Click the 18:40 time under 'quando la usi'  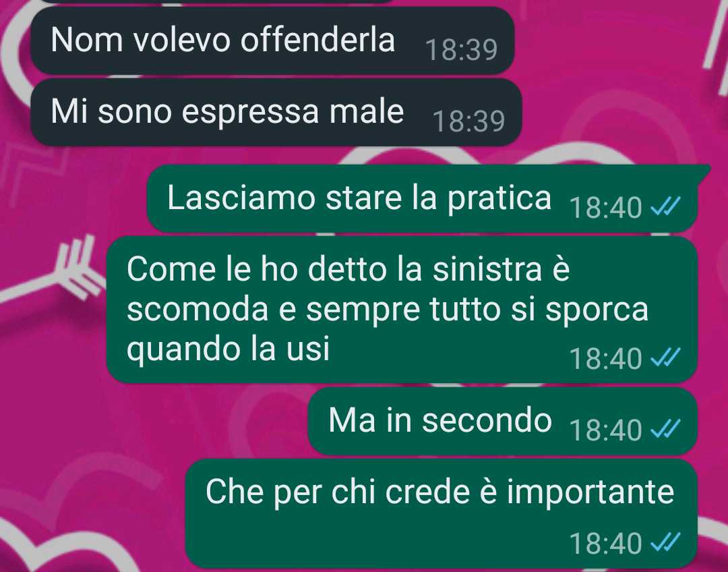pyautogui.click(x=606, y=359)
